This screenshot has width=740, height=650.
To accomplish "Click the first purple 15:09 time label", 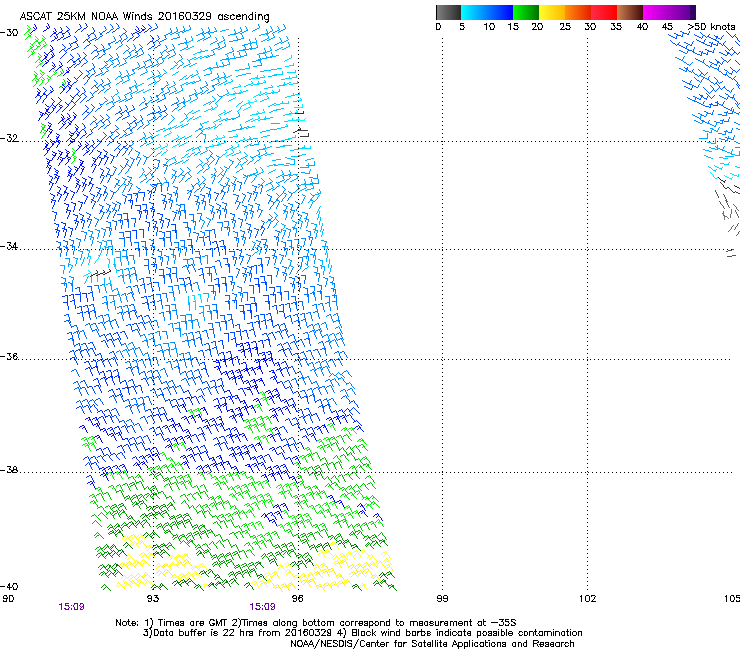I will click(x=71, y=607).
